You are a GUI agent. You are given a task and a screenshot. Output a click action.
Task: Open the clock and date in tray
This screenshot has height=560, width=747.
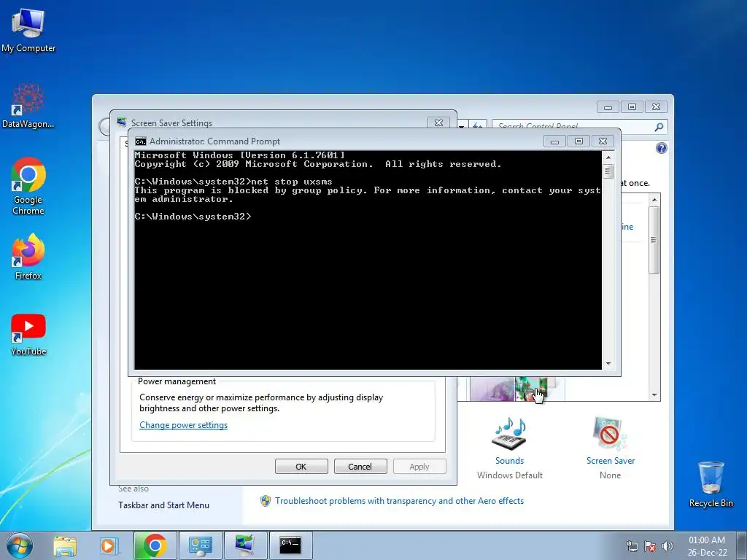point(707,546)
